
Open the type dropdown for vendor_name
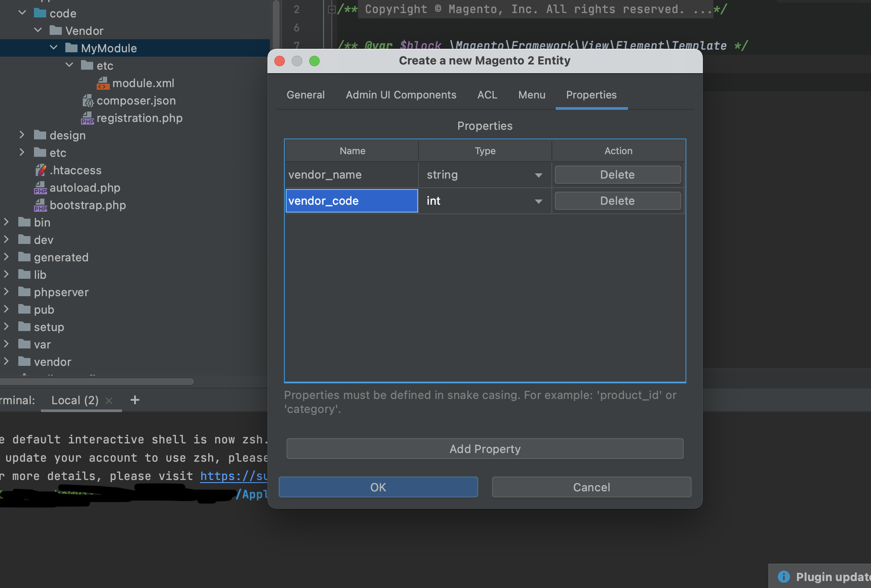[x=538, y=175]
